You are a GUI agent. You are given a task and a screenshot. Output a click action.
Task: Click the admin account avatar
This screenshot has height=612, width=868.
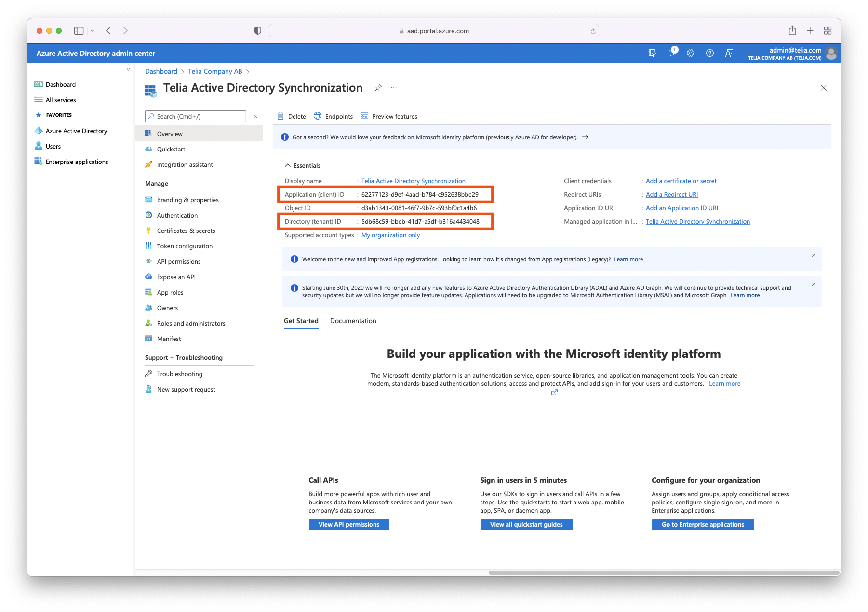[x=831, y=53]
